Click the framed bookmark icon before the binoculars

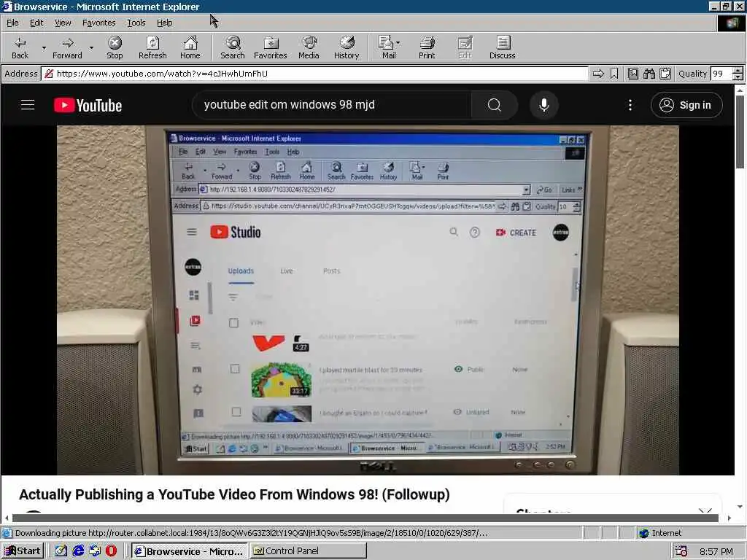(x=633, y=74)
